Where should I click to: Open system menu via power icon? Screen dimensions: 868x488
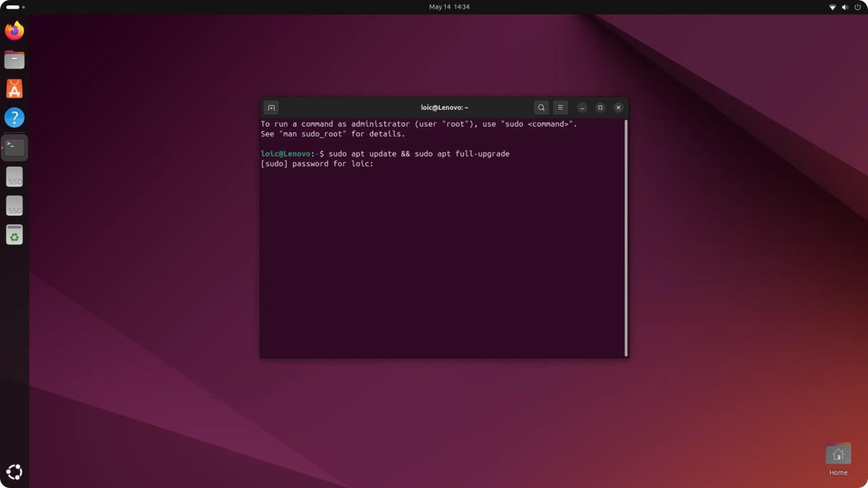857,7
